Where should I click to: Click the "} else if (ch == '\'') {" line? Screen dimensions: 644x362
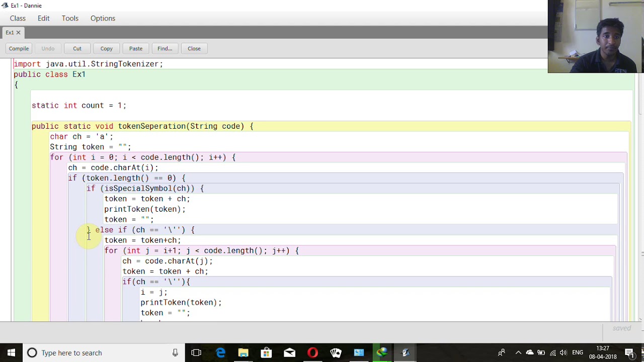(x=140, y=230)
